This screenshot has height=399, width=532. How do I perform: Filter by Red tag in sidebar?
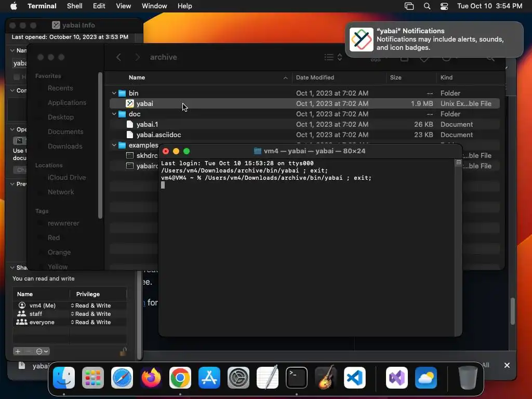54,238
